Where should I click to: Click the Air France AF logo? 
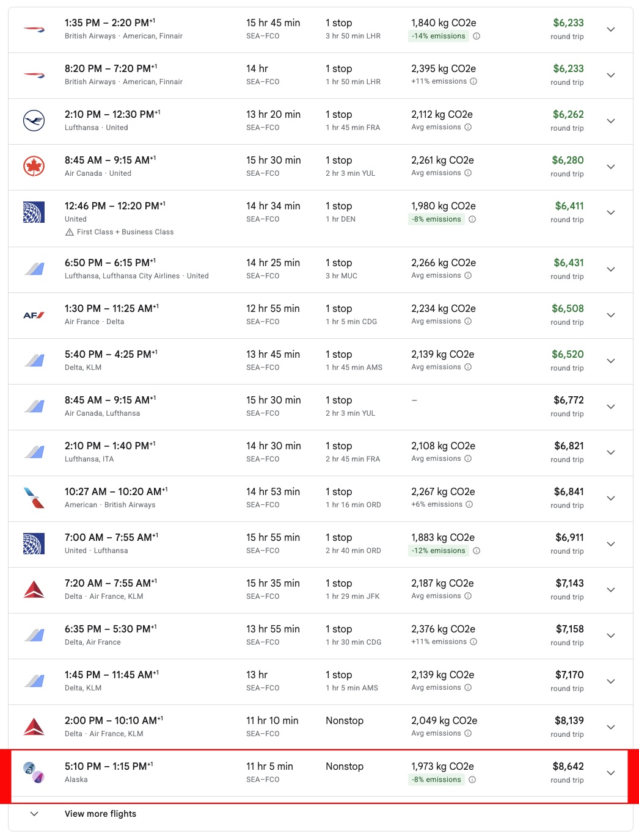pos(34,315)
